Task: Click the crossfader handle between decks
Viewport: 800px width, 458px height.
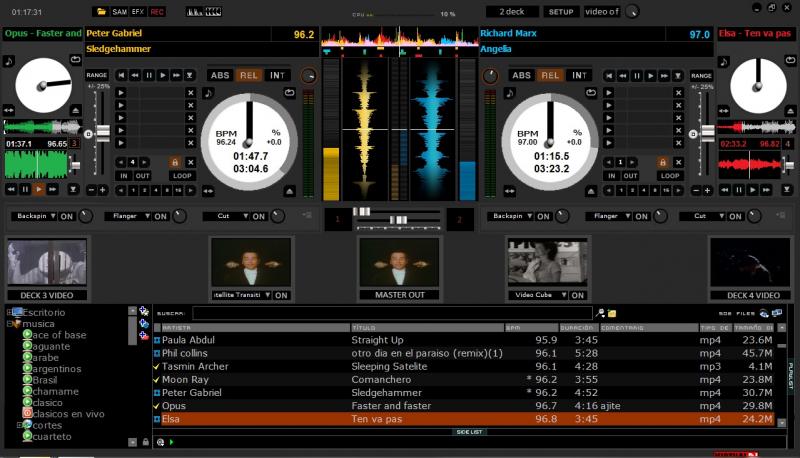Action: click(x=398, y=220)
